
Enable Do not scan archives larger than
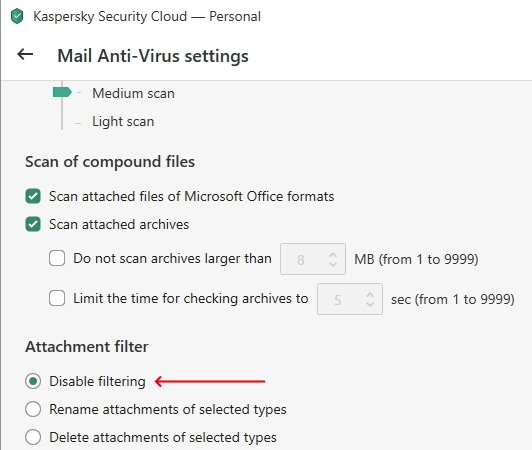57,258
